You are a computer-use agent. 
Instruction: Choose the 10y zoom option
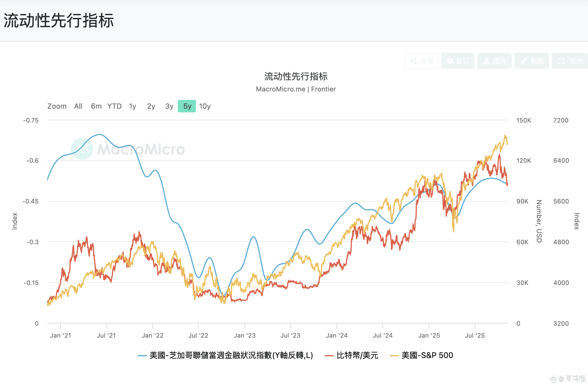pyautogui.click(x=205, y=106)
